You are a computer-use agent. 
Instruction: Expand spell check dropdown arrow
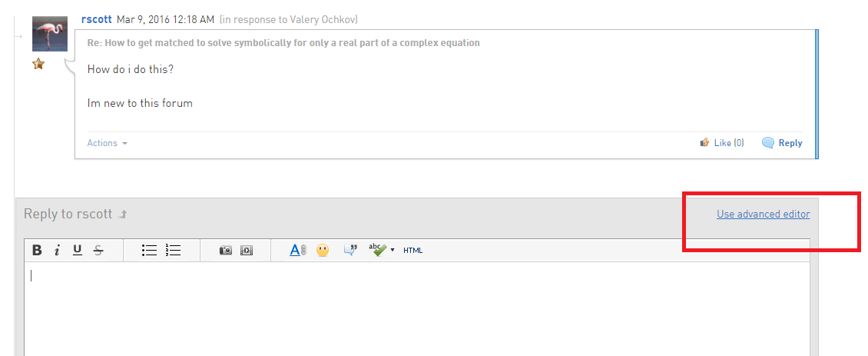pos(393,250)
